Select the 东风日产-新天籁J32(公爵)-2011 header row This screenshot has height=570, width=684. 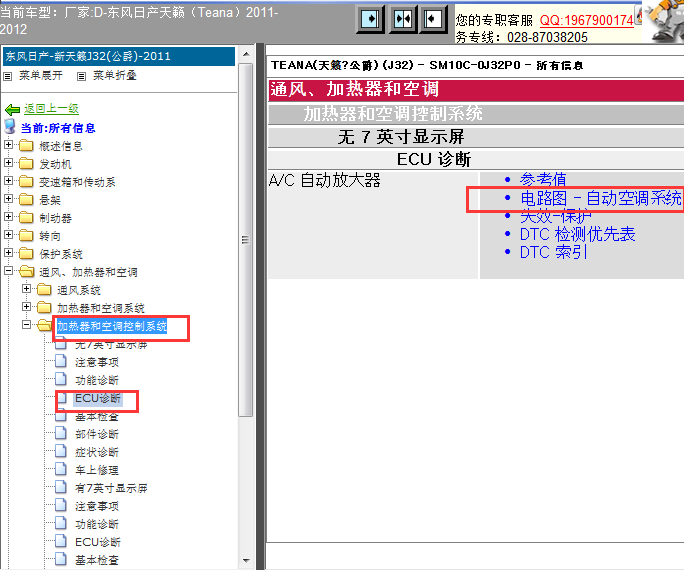tap(119, 56)
